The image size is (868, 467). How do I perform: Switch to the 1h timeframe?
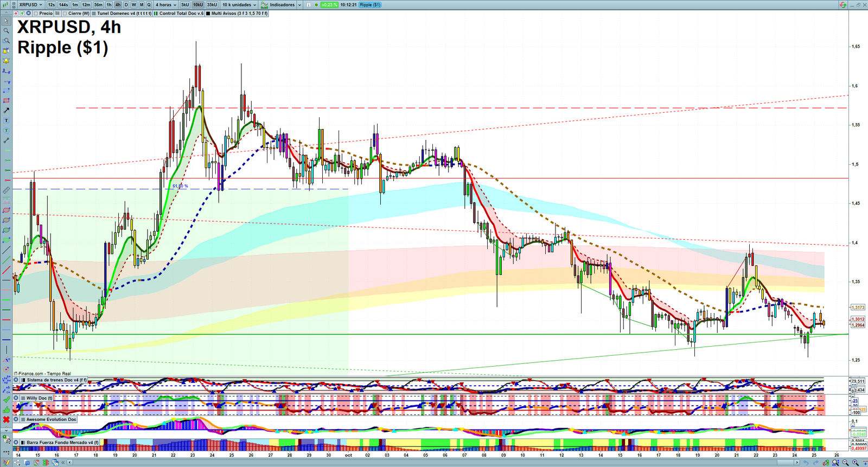109,5
